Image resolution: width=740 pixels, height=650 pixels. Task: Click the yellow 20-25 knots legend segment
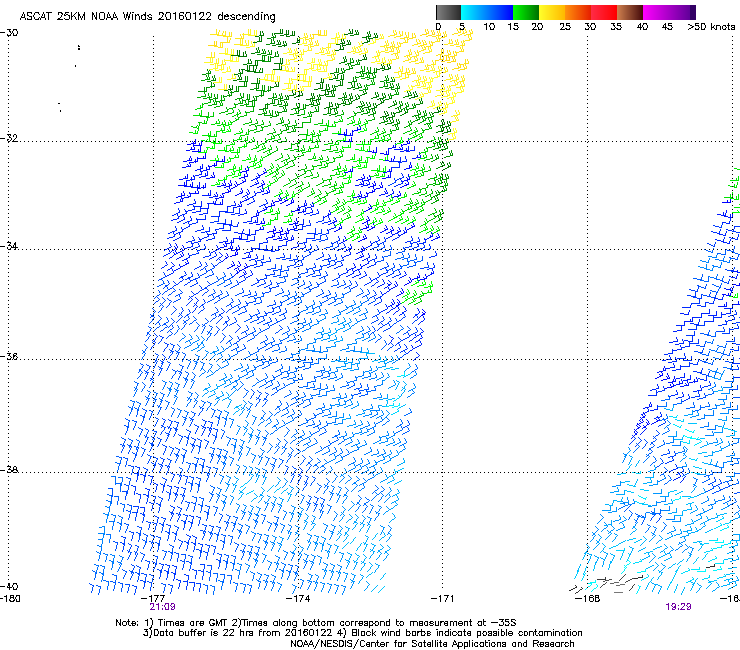pos(552,12)
